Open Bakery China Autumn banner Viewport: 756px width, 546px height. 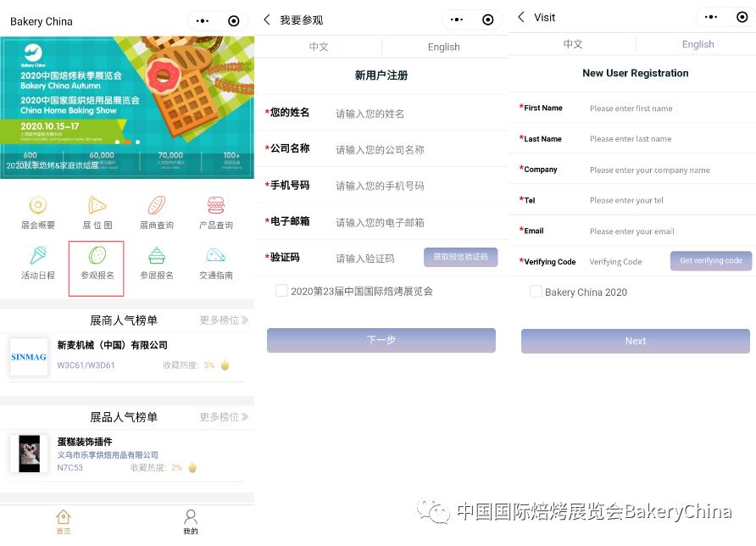[127, 107]
